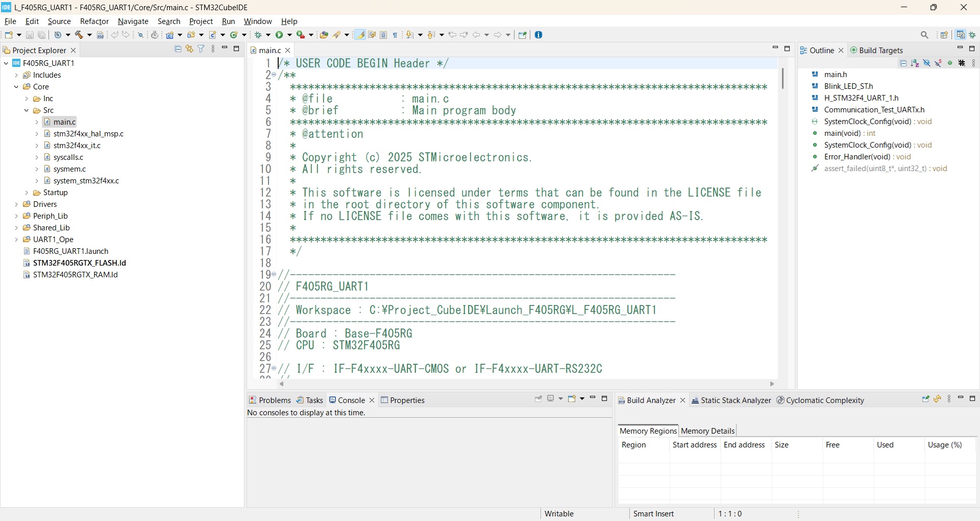Click the editor vertical scrollbar thumb
This screenshot has width=980, height=521.
pos(782,78)
